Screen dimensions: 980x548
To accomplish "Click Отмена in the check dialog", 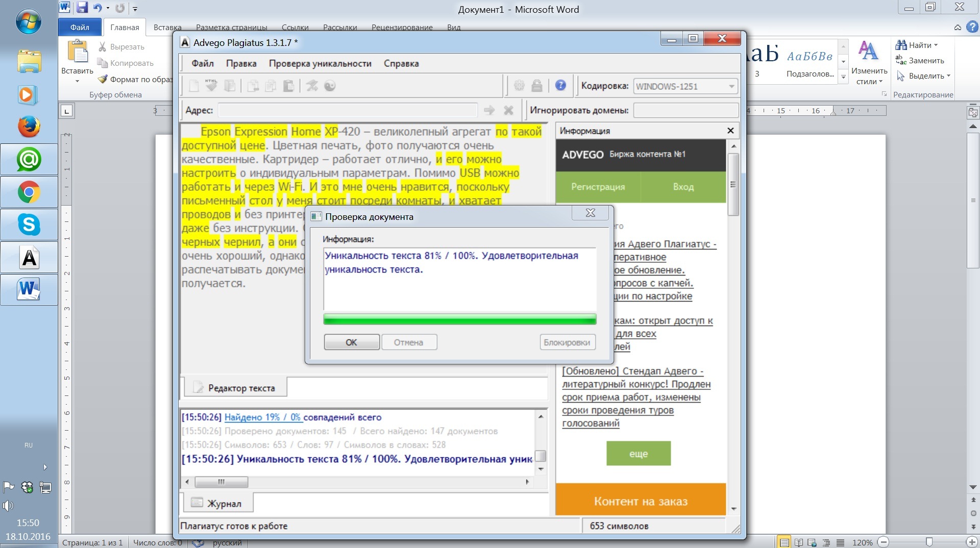I will (408, 342).
